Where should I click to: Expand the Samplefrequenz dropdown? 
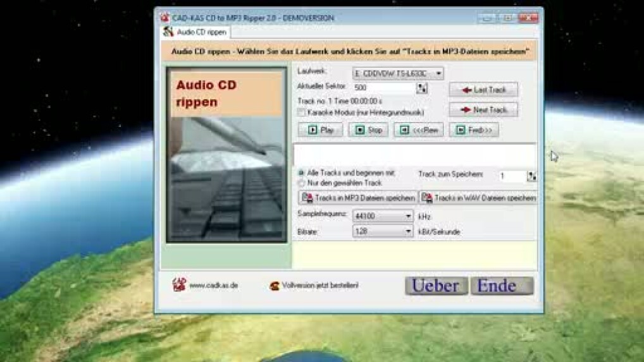[408, 216]
